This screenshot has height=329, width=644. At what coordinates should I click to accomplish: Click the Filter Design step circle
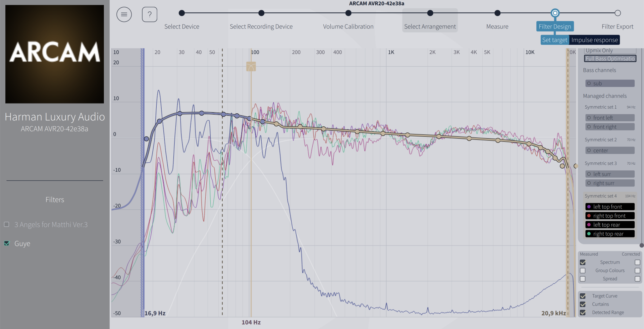pyautogui.click(x=555, y=13)
